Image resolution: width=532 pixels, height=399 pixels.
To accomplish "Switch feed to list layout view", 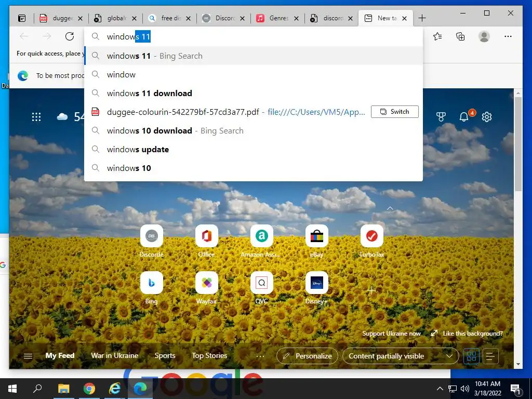I will click(490, 356).
